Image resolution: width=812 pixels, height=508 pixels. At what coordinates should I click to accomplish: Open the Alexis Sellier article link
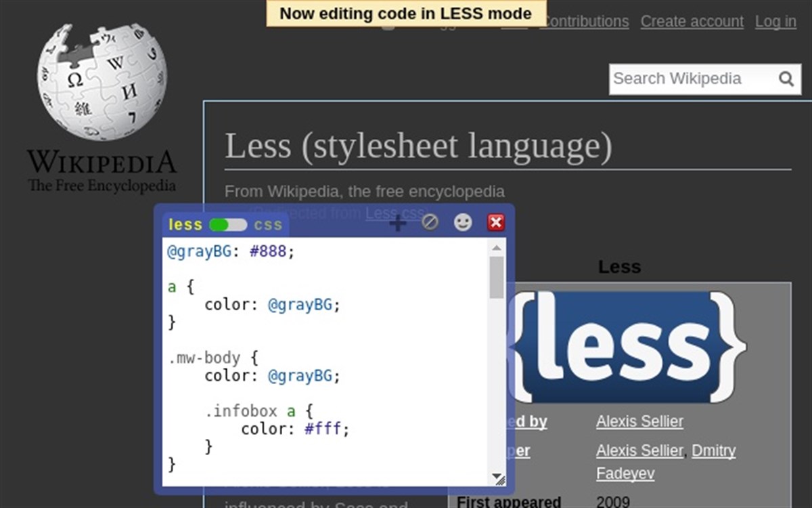coord(639,421)
